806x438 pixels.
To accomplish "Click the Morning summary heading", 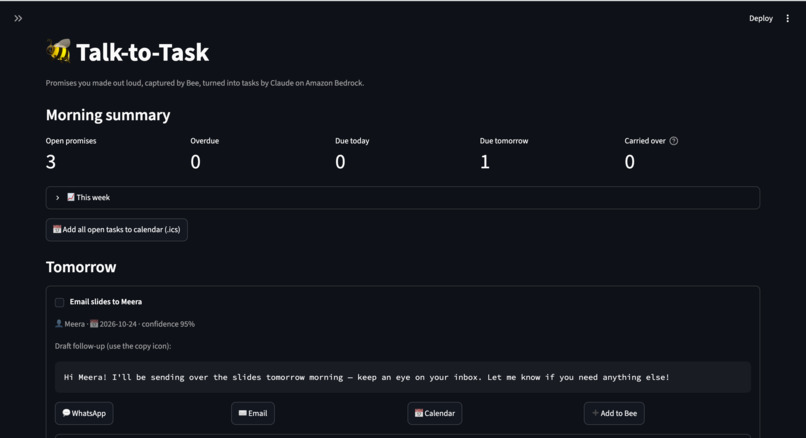I will pos(108,115).
